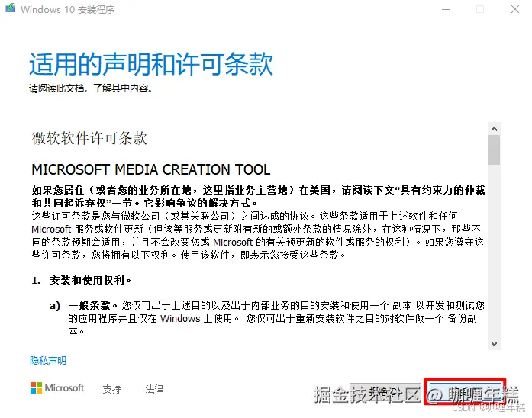532x418 pixels.
Task: Click the Microsoft four-color logo
Action: click(36, 387)
